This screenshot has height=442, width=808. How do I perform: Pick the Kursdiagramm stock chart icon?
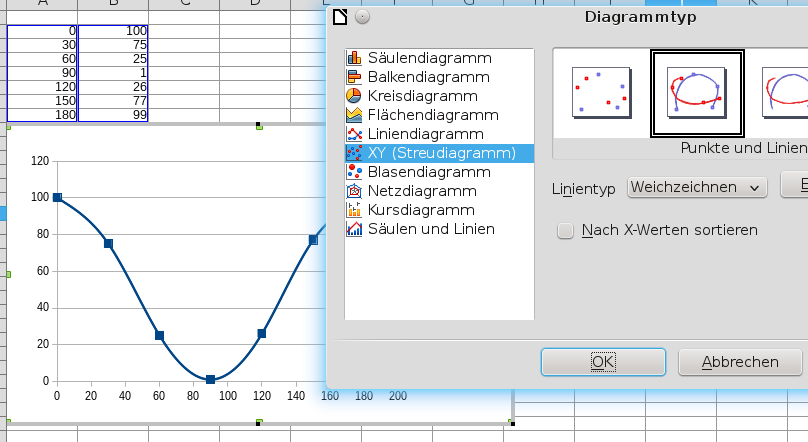354,210
